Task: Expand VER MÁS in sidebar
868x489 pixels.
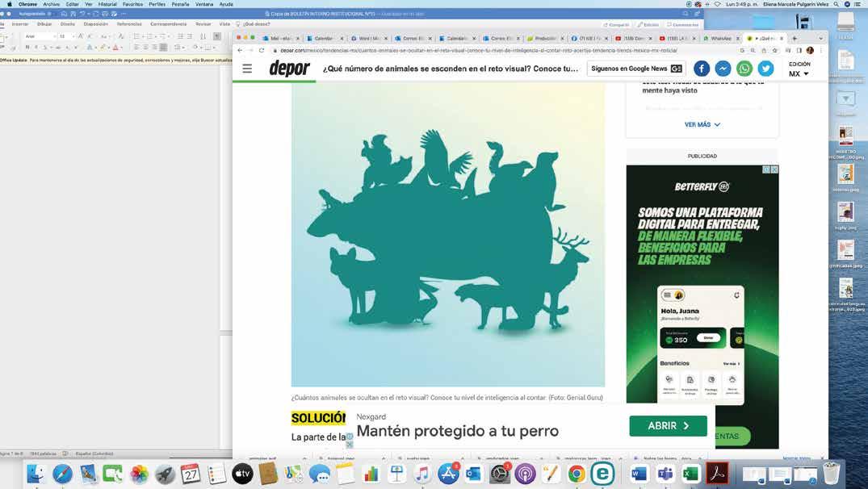Action: [702, 124]
